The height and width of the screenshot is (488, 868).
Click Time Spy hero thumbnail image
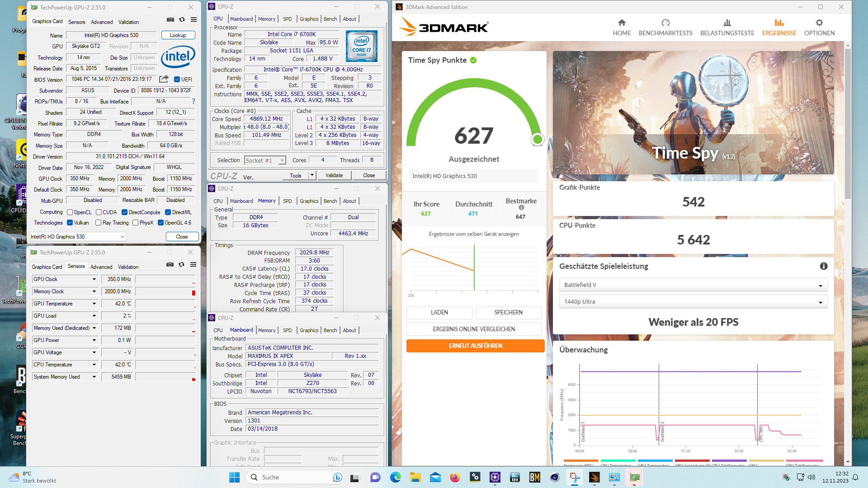coord(693,113)
